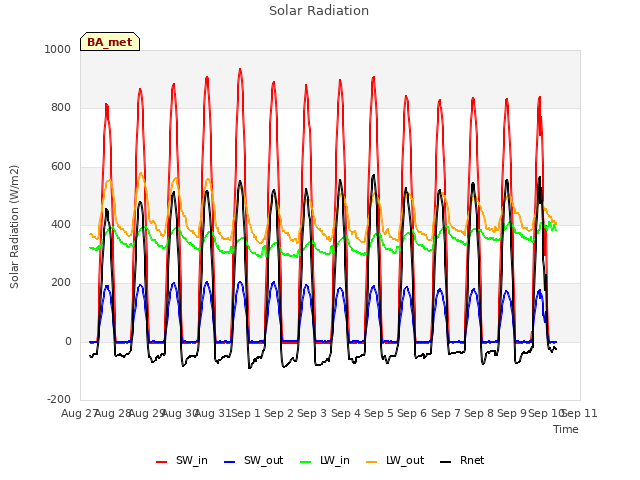Click the 600 y-axis tick label
This screenshot has width=640, height=480.
pos(61,167)
